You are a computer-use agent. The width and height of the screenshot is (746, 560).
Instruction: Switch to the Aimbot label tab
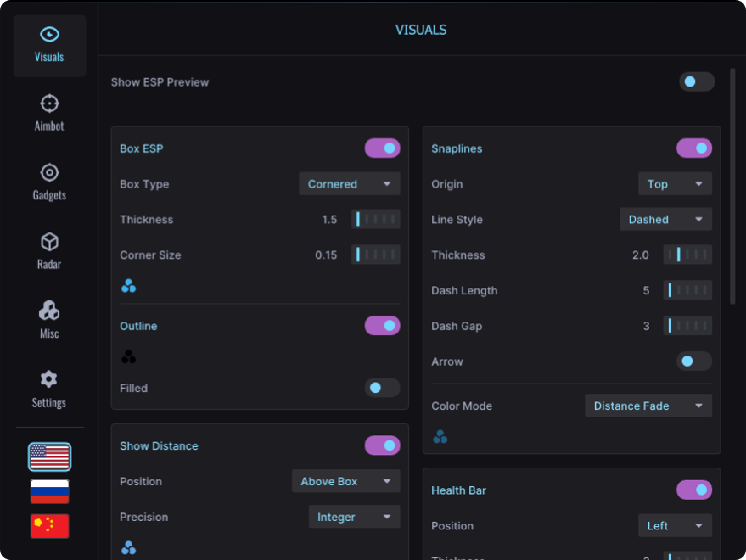pyautogui.click(x=49, y=126)
